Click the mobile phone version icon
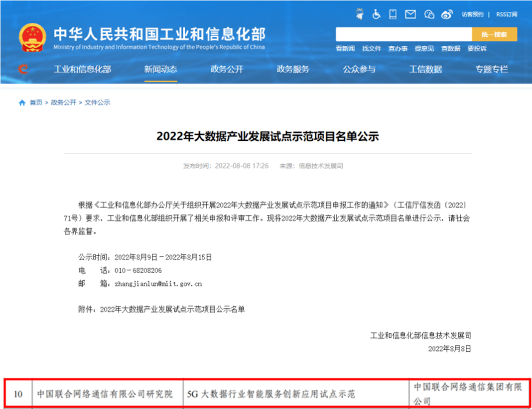This screenshot has height=409, width=532. point(393,14)
